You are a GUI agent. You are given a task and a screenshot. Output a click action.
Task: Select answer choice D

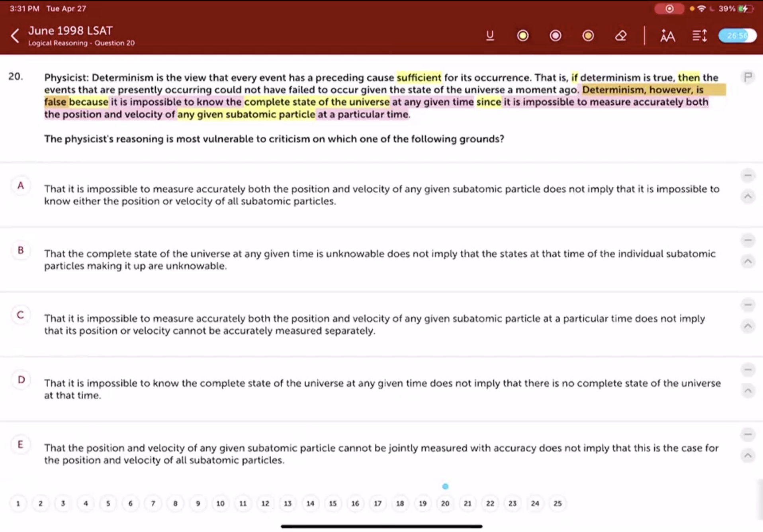[21, 380]
